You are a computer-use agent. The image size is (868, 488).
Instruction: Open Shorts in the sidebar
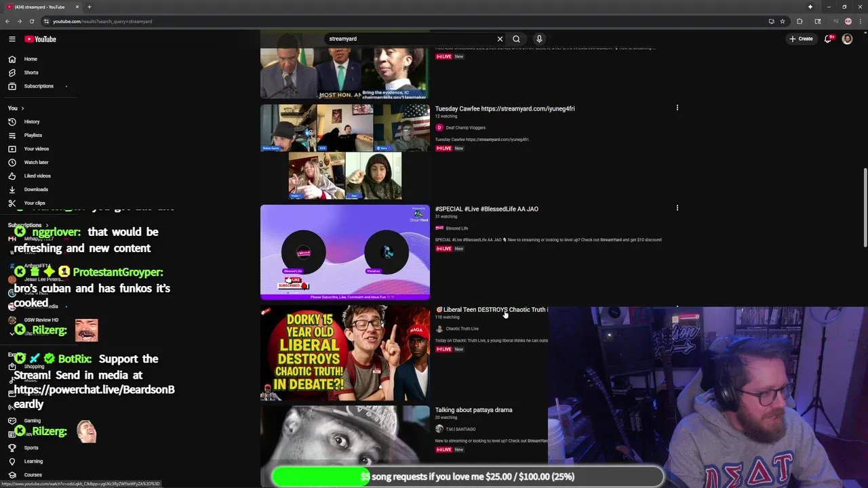[31, 73]
